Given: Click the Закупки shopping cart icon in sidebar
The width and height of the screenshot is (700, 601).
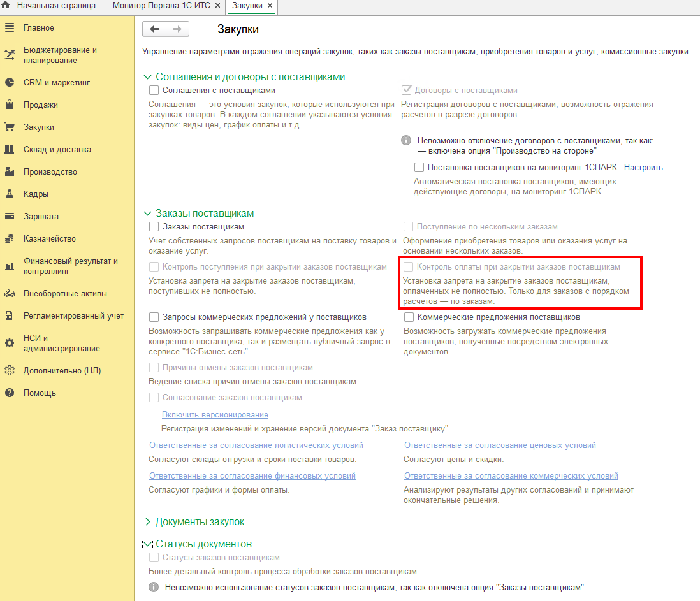Looking at the screenshot, I should (x=10, y=127).
